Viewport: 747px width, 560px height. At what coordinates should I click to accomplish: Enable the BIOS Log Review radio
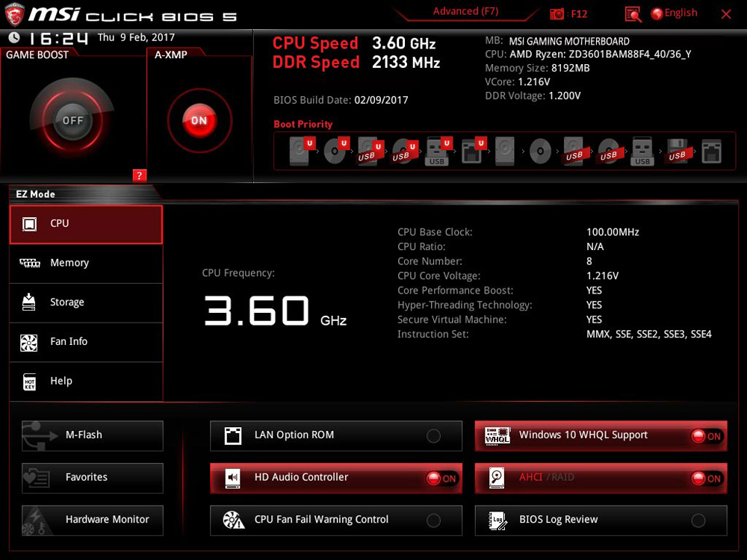(x=698, y=520)
